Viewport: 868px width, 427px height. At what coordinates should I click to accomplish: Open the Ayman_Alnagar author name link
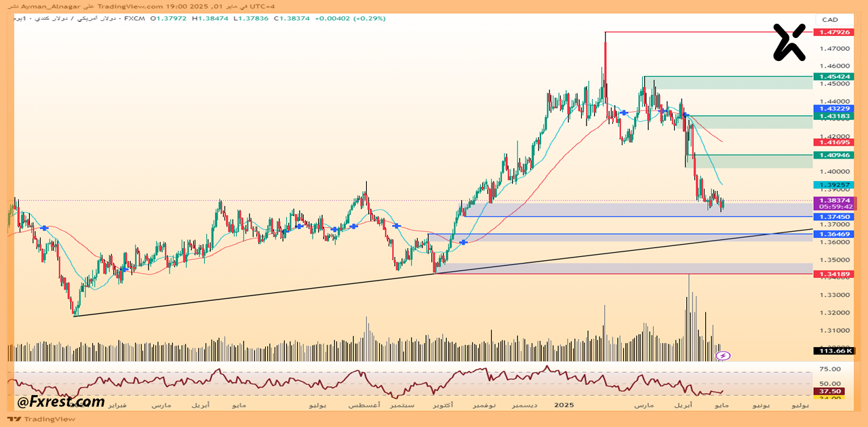click(50, 6)
